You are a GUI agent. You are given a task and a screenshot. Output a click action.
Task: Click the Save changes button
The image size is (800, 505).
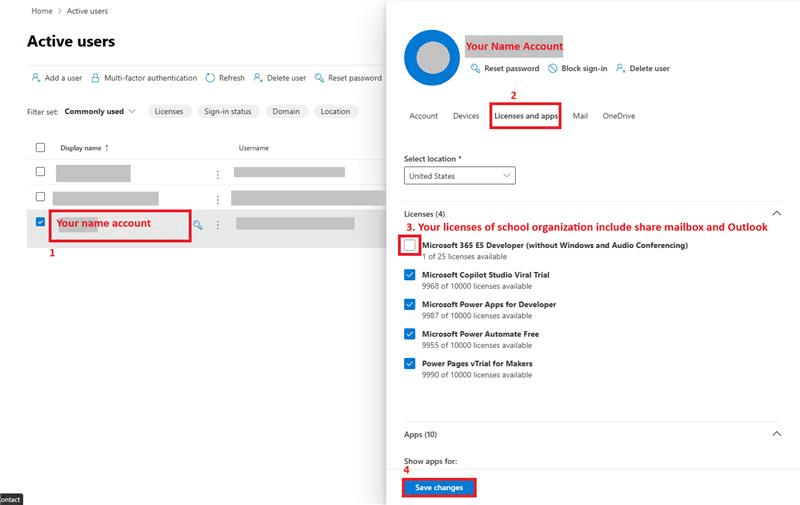click(x=439, y=488)
